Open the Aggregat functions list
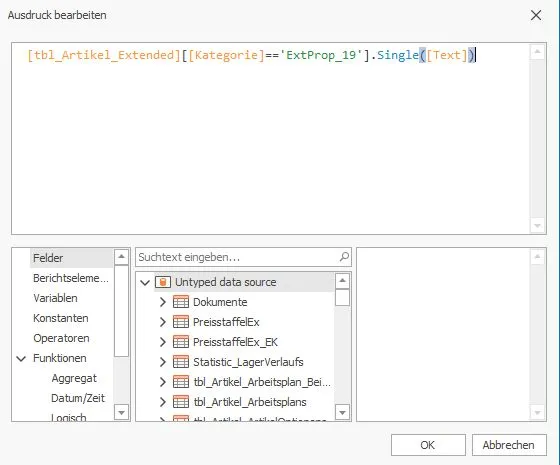The image size is (560, 465). pyautogui.click(x=74, y=378)
